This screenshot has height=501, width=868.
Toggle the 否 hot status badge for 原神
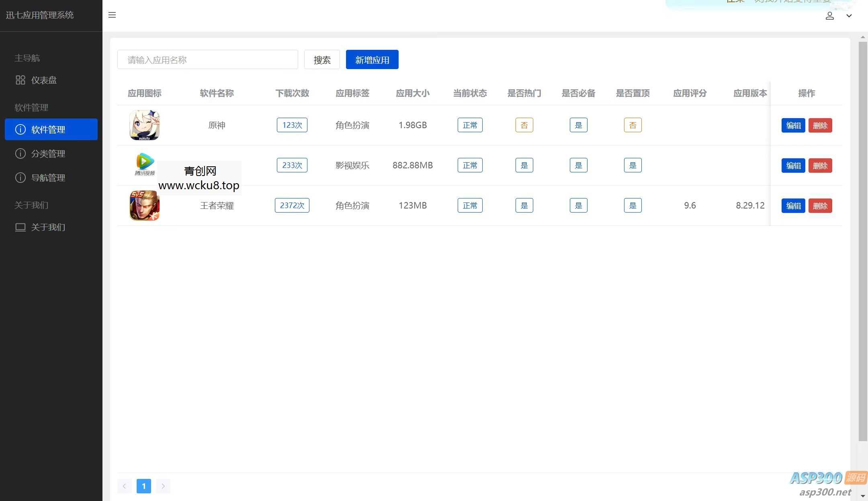point(524,125)
